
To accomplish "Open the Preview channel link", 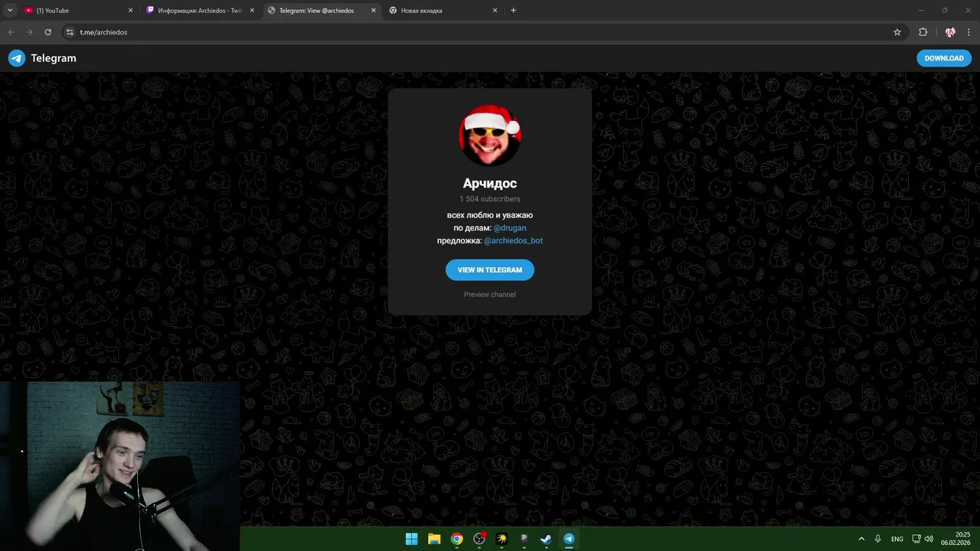I will (490, 295).
